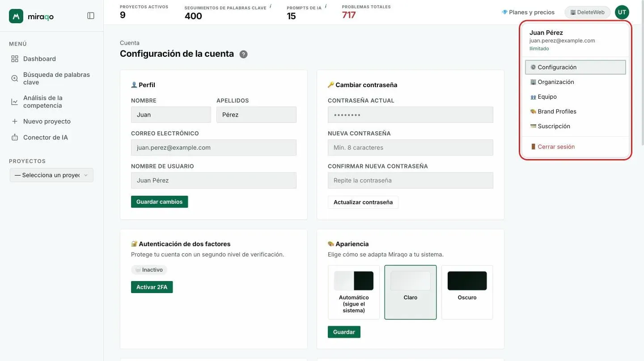
Task: Click the Inactivo 2FA status badge
Action: (x=149, y=270)
